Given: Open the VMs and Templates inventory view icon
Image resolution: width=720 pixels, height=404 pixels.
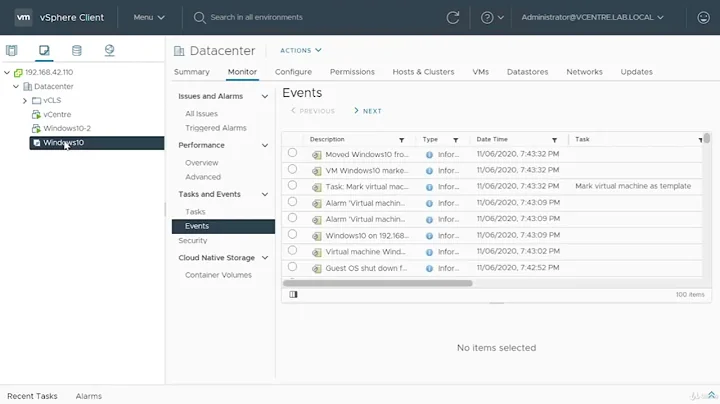Looking at the screenshot, I should tap(44, 50).
